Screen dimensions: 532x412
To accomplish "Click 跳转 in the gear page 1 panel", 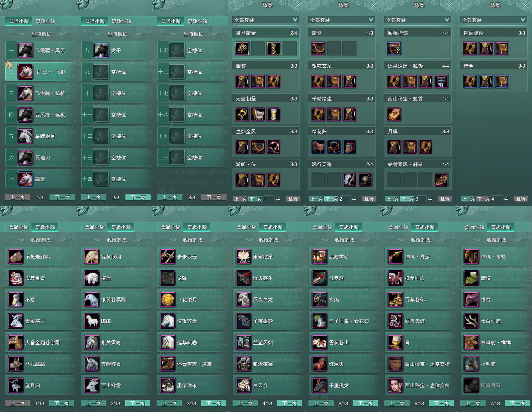I will pos(293,199).
